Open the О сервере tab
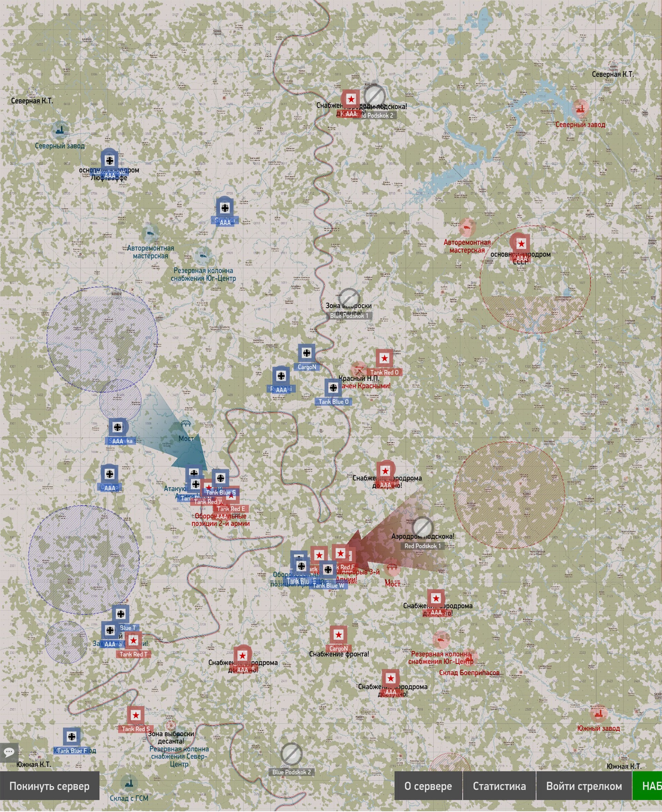 click(428, 786)
